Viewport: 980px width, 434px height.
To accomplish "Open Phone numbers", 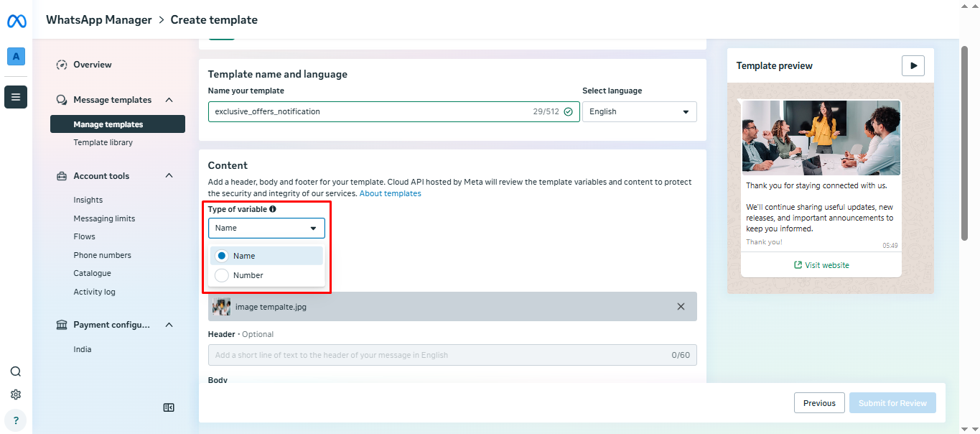I will [x=102, y=255].
